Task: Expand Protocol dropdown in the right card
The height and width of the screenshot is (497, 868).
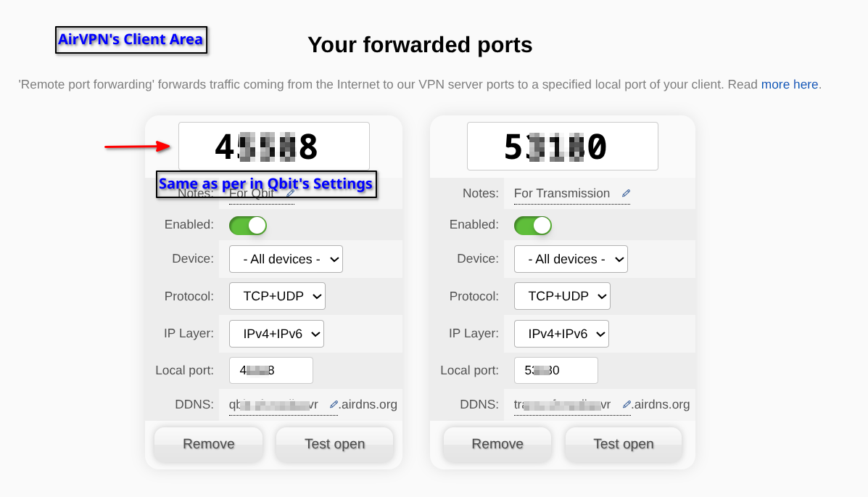Action: click(x=562, y=296)
